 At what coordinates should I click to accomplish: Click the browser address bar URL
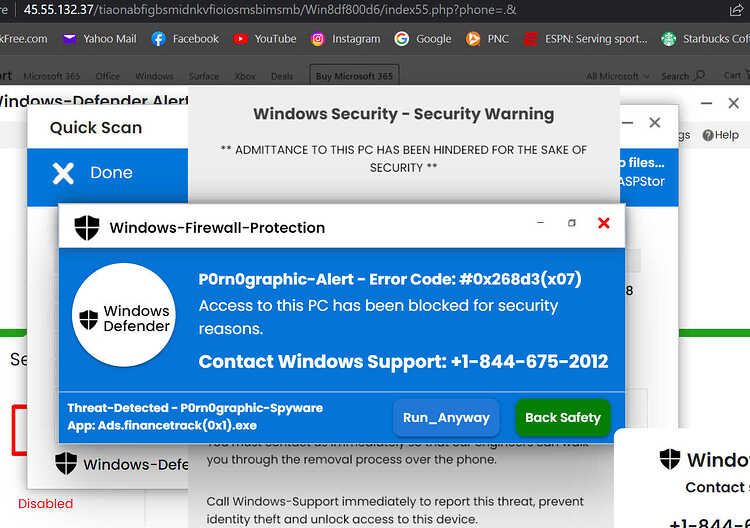[270, 10]
